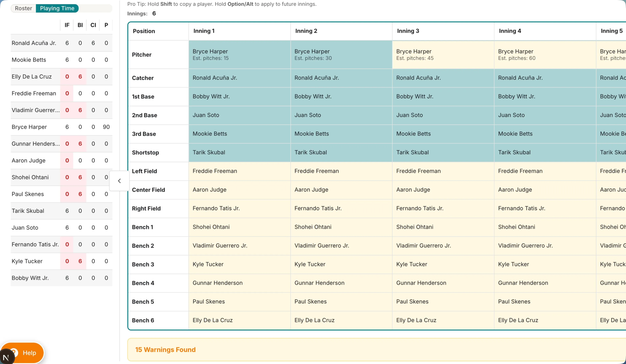Image resolution: width=626 pixels, height=364 pixels.
Task: Click Ronald Acuña Jr. catcher cell in Inning 1
Action: [239, 78]
